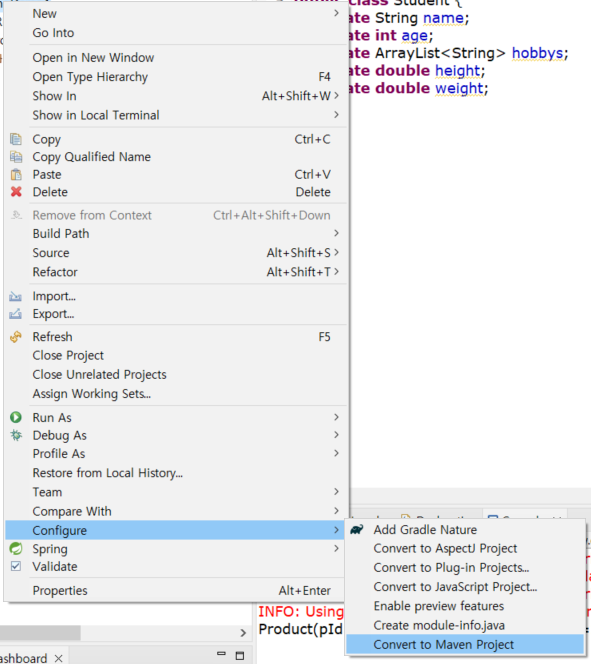Viewport: 591px width, 664px height.
Task: Click the Export icon
Action: (x=16, y=314)
